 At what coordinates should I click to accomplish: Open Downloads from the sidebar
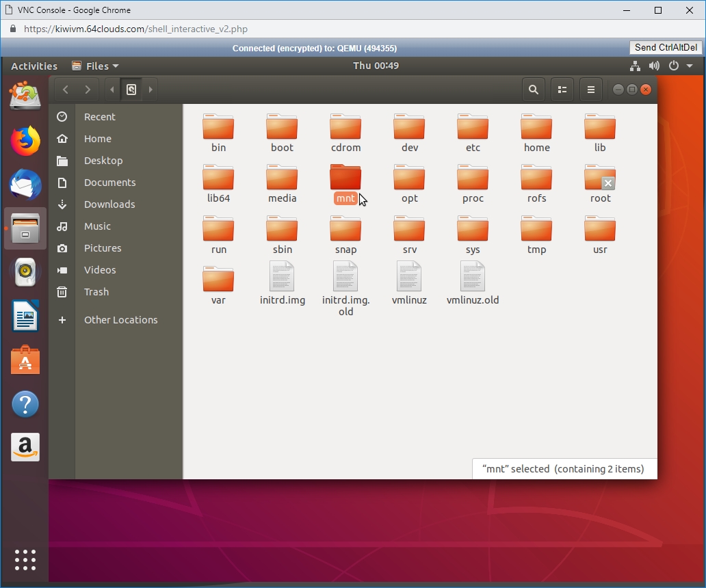click(x=109, y=204)
